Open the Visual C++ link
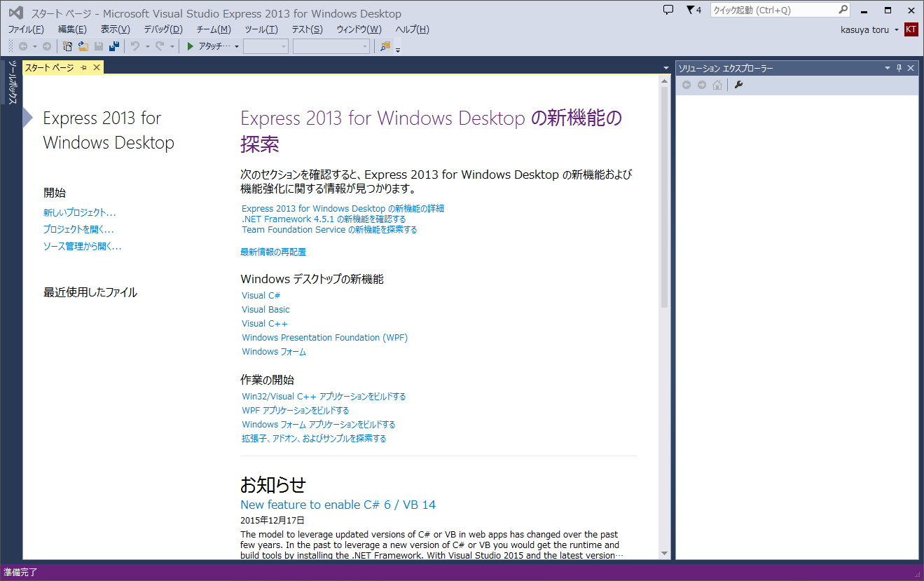Image resolution: width=924 pixels, height=581 pixels. tap(265, 324)
